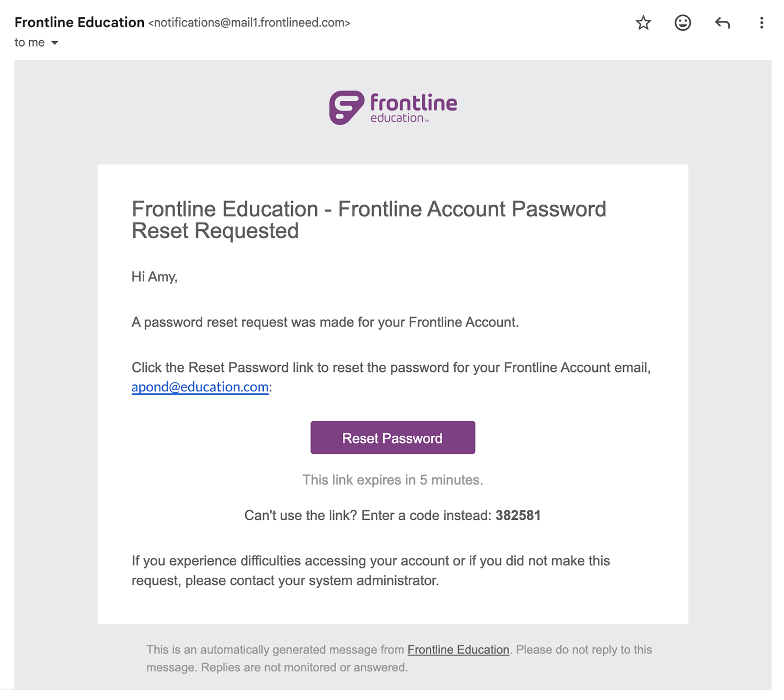Screen dimensions: 784x700
Task: Follow the Frontline Education link in the footer
Action: [x=458, y=650]
